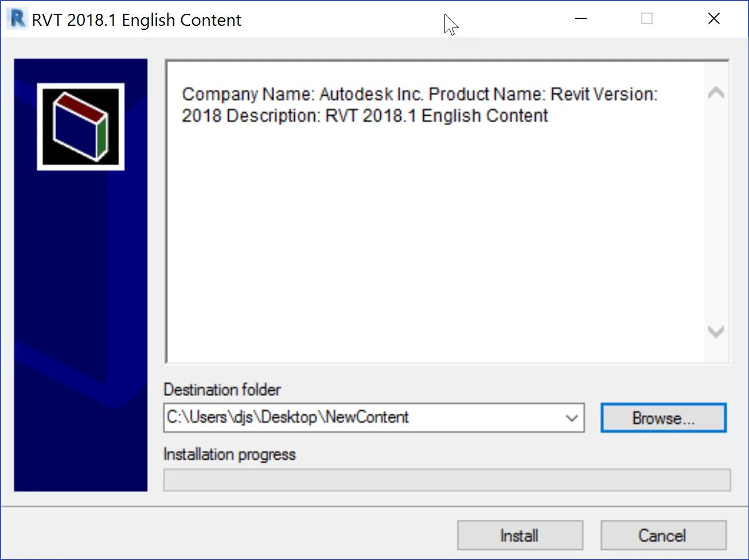
Task: Click the "Installation progress" label
Action: pos(230,455)
